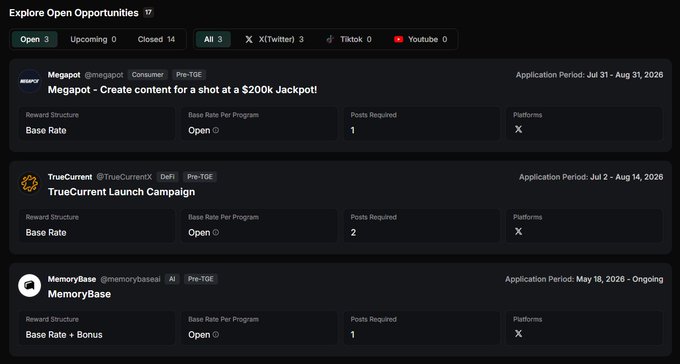The width and height of the screenshot is (680, 364).
Task: Click TrueCurrent Base Rate reward value
Action: (46, 233)
